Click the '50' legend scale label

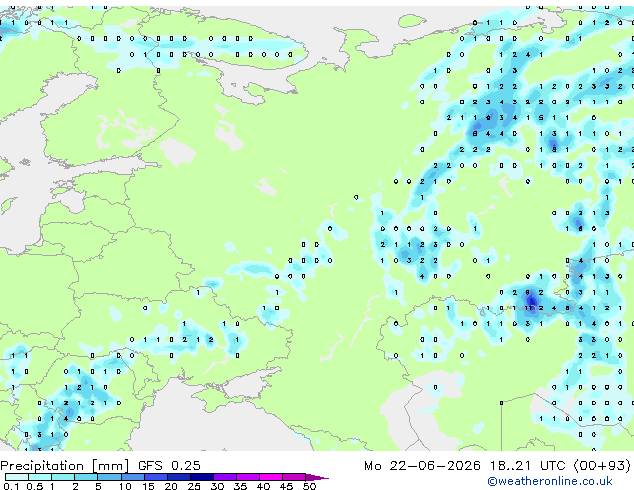click(x=310, y=486)
